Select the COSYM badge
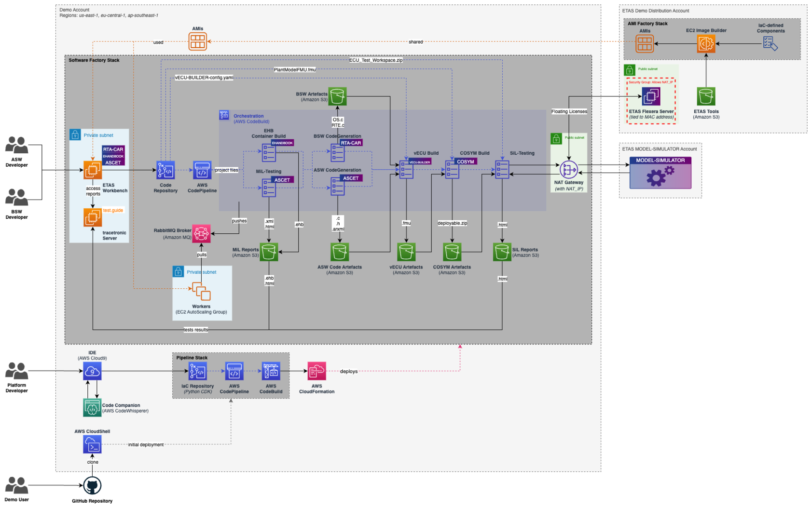The width and height of the screenshot is (812, 509). tap(466, 161)
